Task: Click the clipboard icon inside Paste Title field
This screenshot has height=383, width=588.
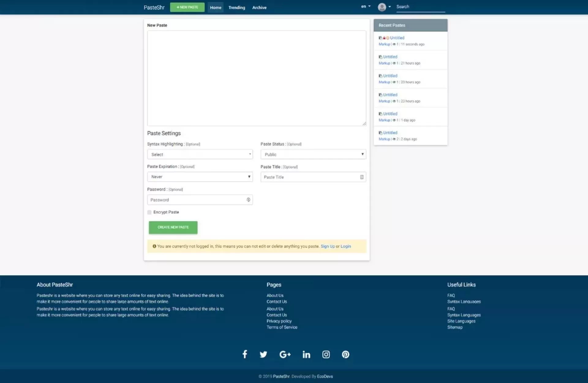Action: (x=362, y=177)
